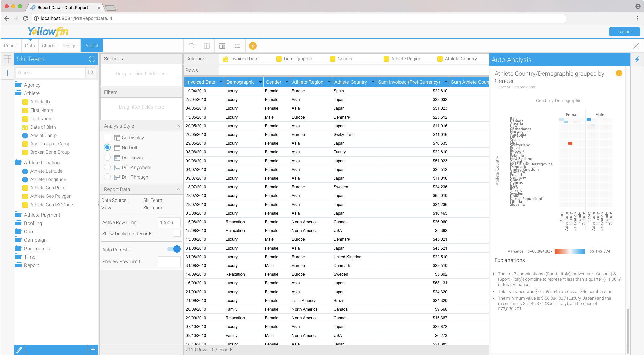Screen dimensions: 644x355
Task: Click the pencil edit icon at bottom left
Action: [19, 350]
